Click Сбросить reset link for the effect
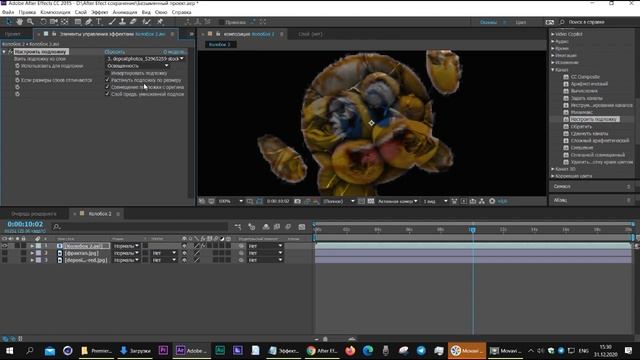Image resolution: width=640 pixels, height=360 pixels. coord(115,52)
